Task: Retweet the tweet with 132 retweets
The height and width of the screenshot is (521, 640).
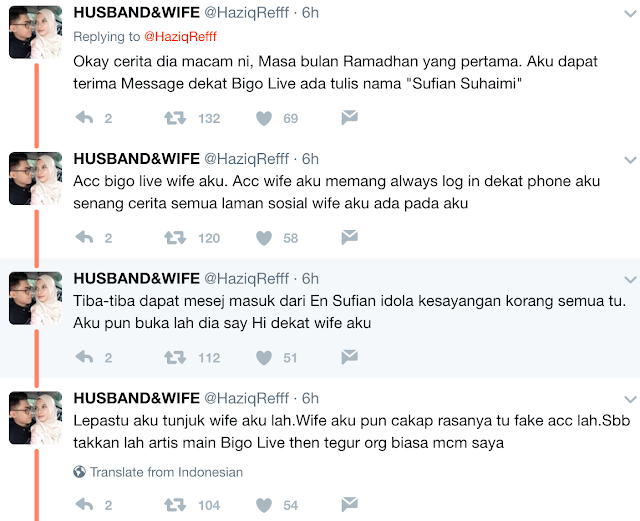Action: click(x=175, y=118)
